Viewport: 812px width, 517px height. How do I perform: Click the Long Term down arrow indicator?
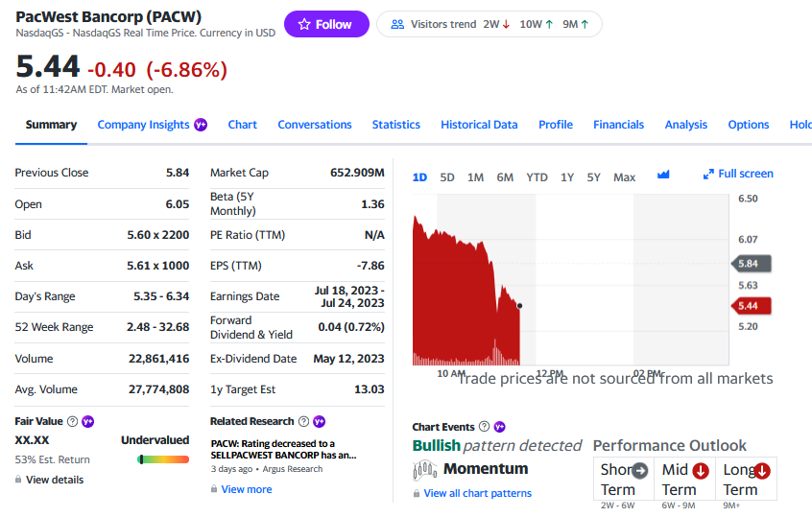[762, 470]
